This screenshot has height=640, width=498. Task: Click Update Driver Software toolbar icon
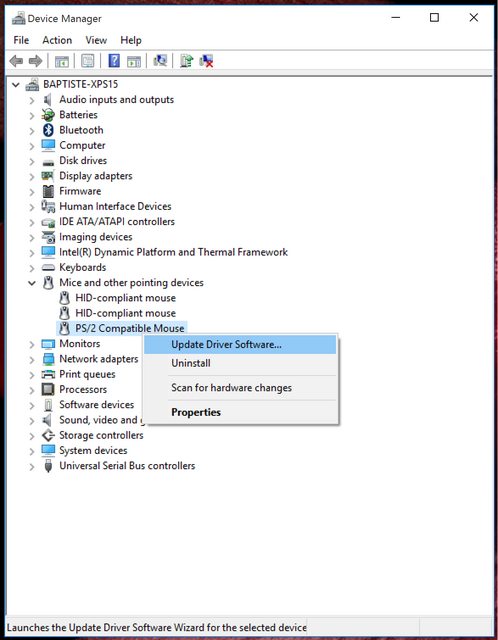tap(187, 61)
